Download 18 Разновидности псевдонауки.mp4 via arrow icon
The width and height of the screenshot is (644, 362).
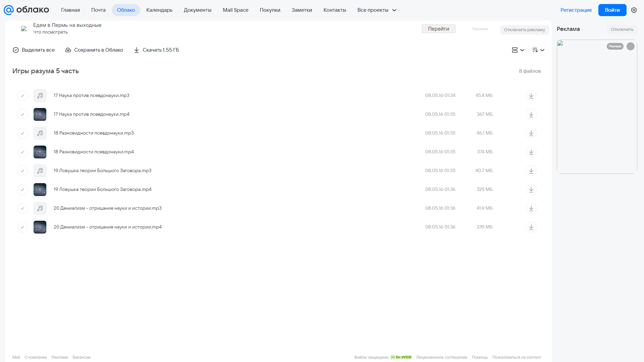(x=531, y=152)
